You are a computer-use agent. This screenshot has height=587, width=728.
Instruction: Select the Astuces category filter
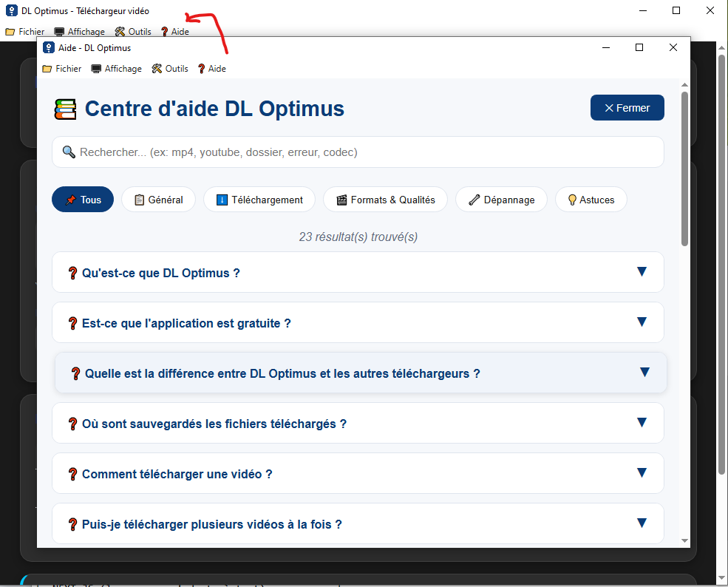tap(591, 199)
